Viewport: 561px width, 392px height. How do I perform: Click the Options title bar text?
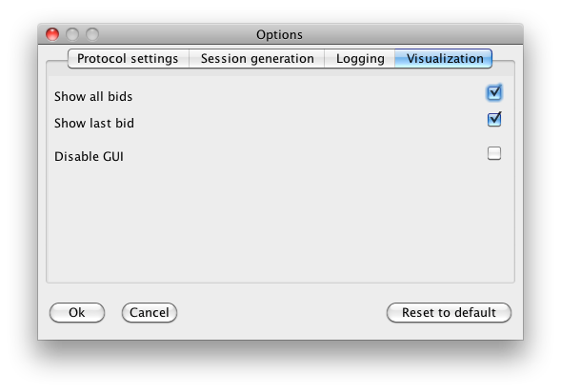pos(279,34)
